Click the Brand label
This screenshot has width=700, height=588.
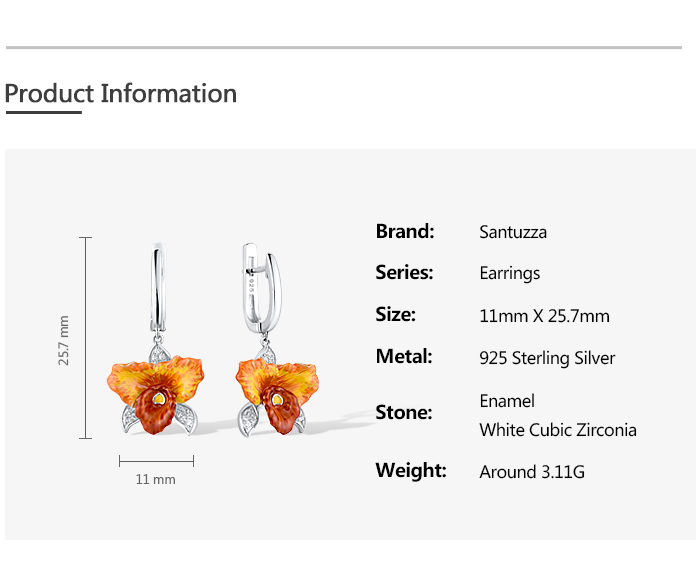405,232
